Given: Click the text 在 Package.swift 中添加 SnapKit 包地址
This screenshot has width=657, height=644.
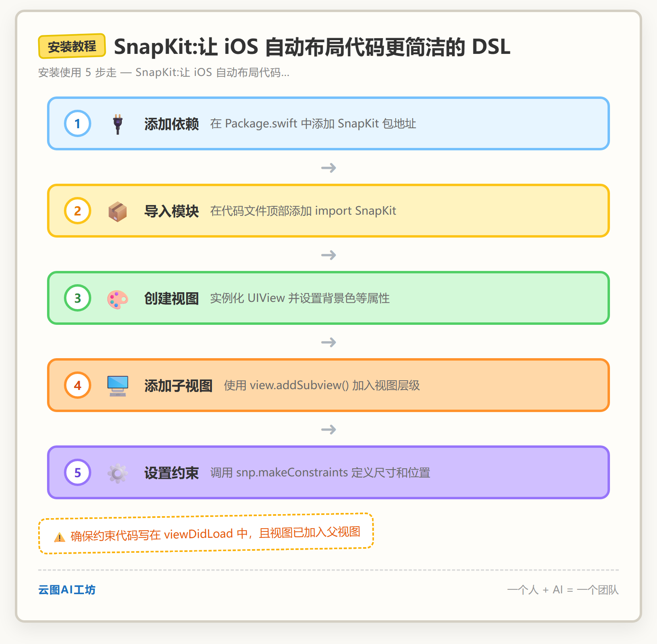Looking at the screenshot, I should [313, 123].
